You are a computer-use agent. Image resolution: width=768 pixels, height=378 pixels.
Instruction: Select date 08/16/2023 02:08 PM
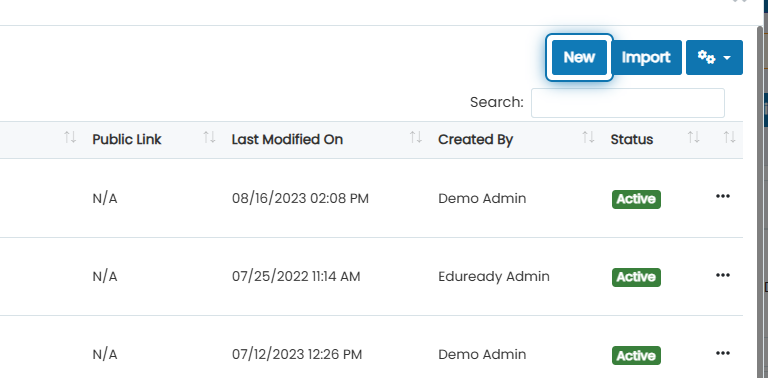300,199
